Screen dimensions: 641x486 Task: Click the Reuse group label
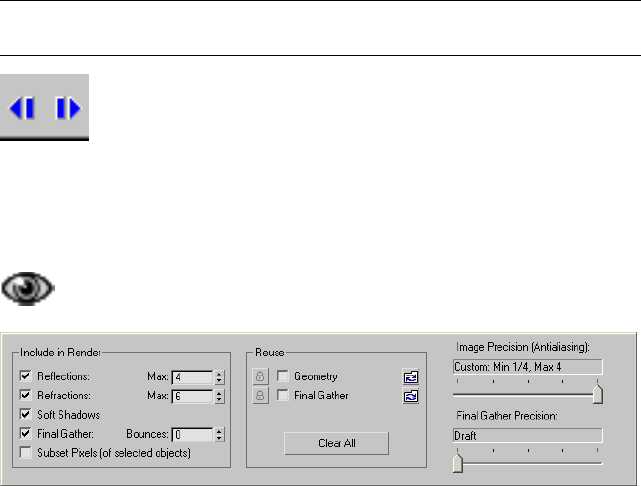[x=269, y=352]
